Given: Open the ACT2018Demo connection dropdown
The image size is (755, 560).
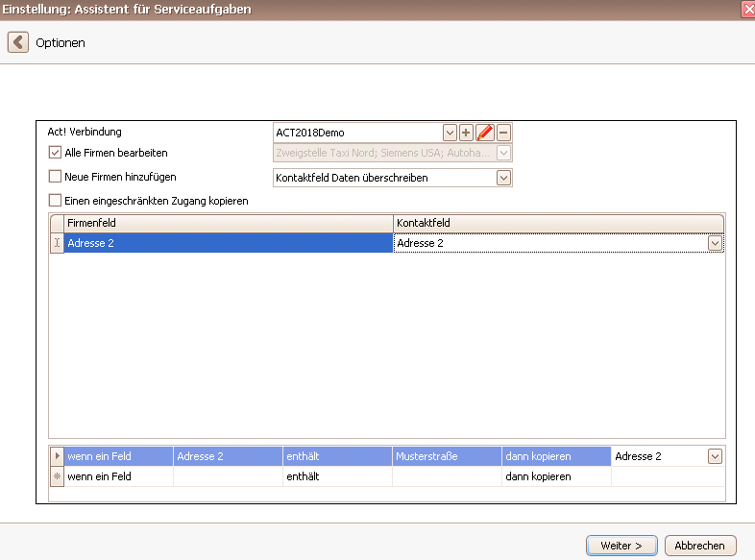Looking at the screenshot, I should [450, 133].
